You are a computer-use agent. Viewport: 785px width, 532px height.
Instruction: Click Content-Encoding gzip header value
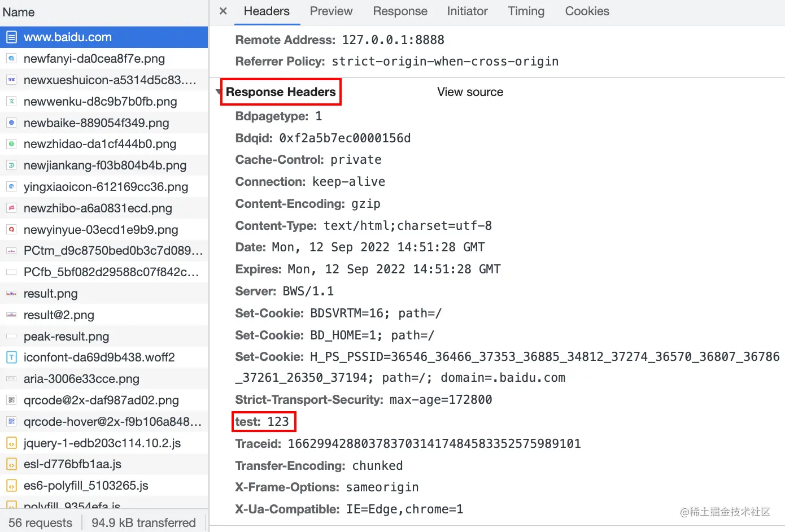(366, 204)
